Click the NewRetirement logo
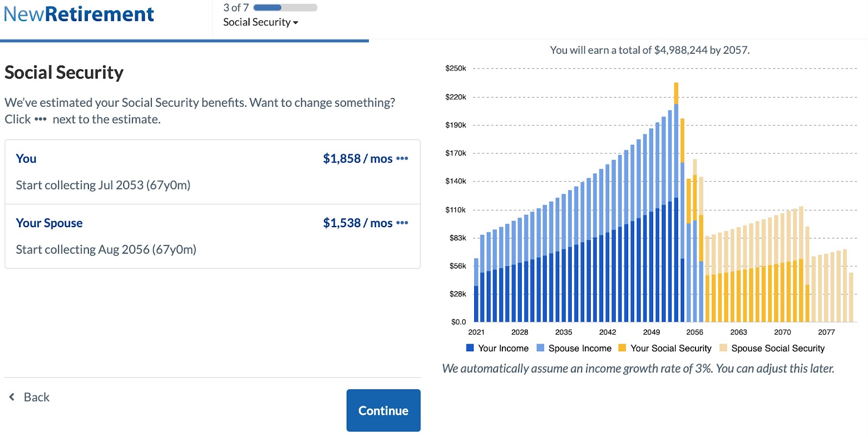The height and width of the screenshot is (437, 868). 79,14
